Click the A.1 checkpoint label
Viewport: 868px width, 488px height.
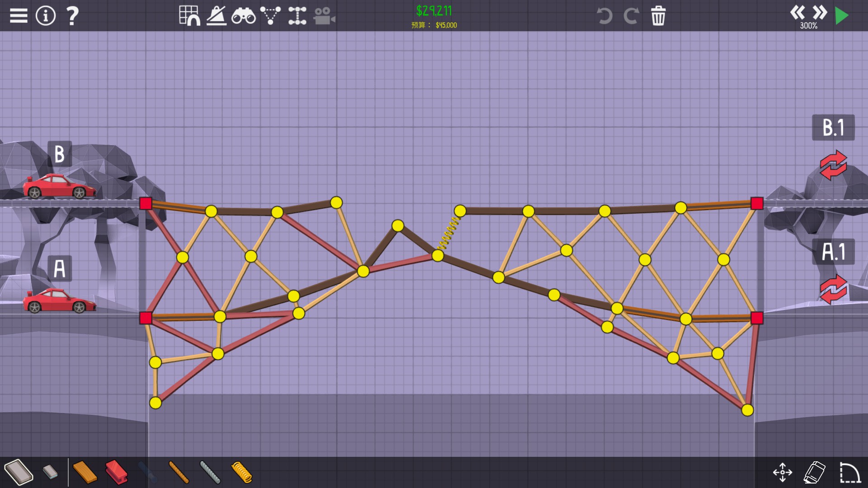pos(833,252)
